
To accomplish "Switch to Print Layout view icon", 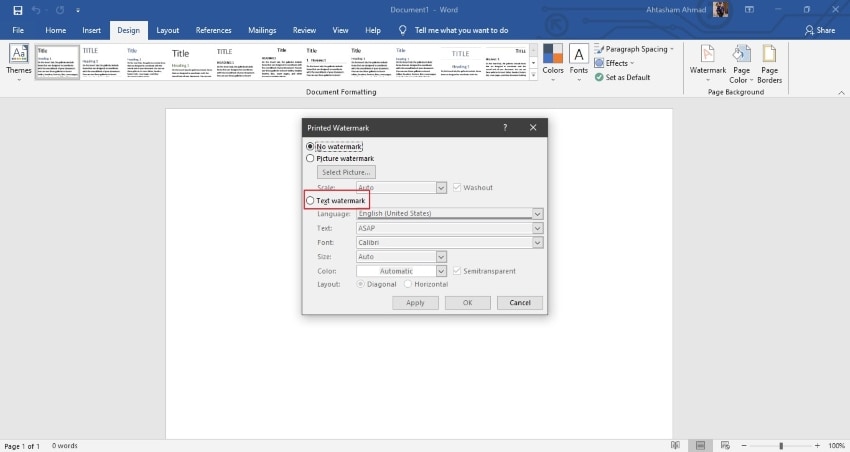I will coord(700,445).
